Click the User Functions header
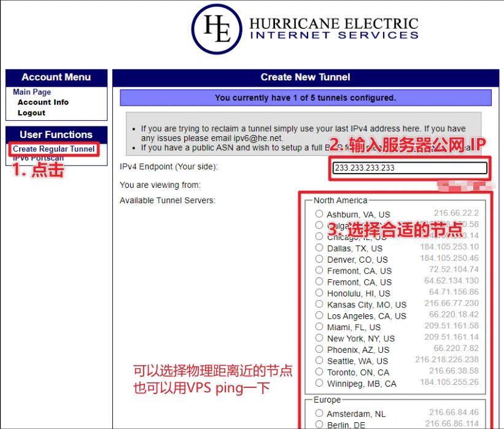The width and height of the screenshot is (504, 429). [x=56, y=134]
